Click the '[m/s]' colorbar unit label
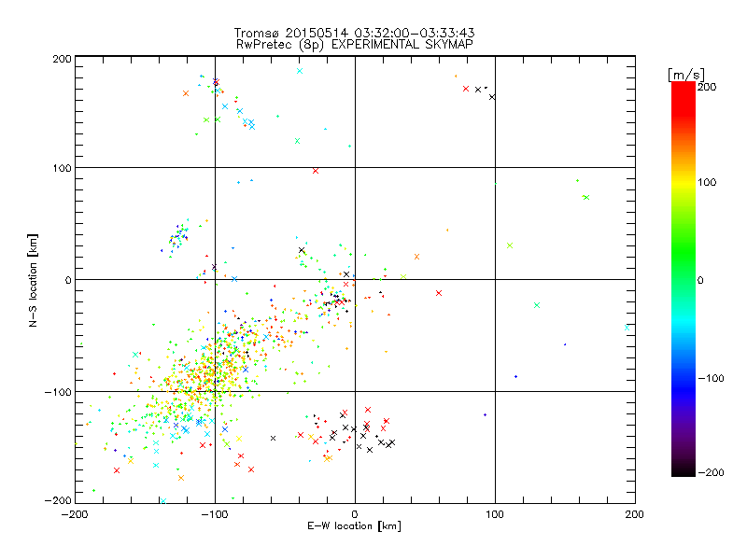 pyautogui.click(x=686, y=75)
